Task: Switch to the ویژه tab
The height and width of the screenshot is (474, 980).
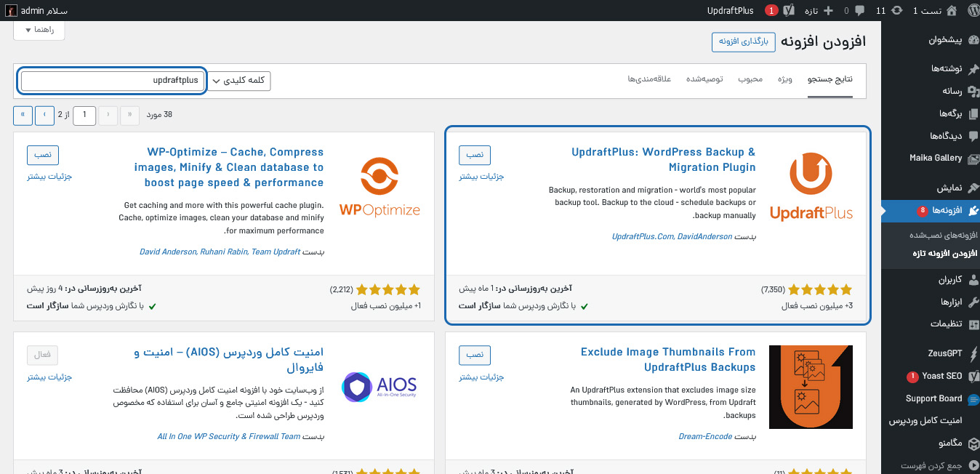Action: pyautogui.click(x=784, y=79)
